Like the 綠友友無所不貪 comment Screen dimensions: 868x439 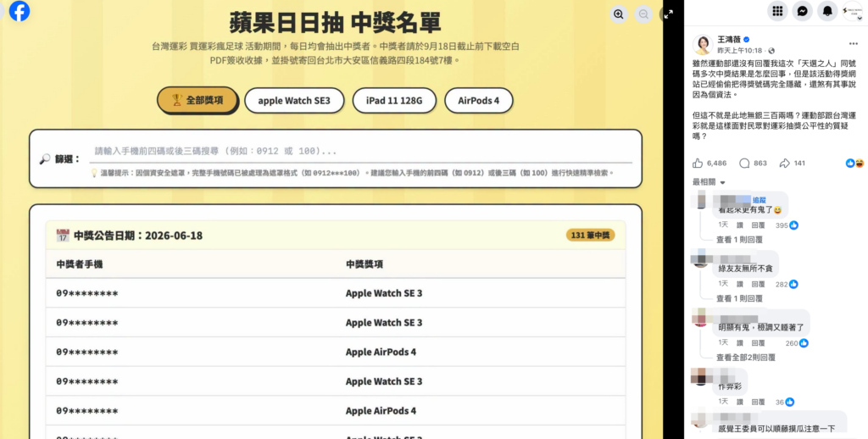click(x=740, y=284)
